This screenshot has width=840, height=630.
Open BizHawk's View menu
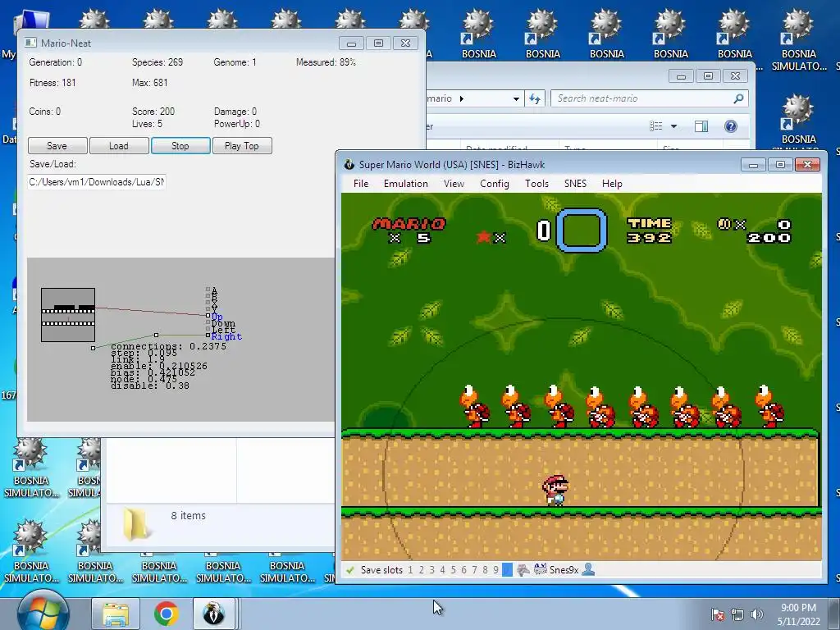(454, 184)
